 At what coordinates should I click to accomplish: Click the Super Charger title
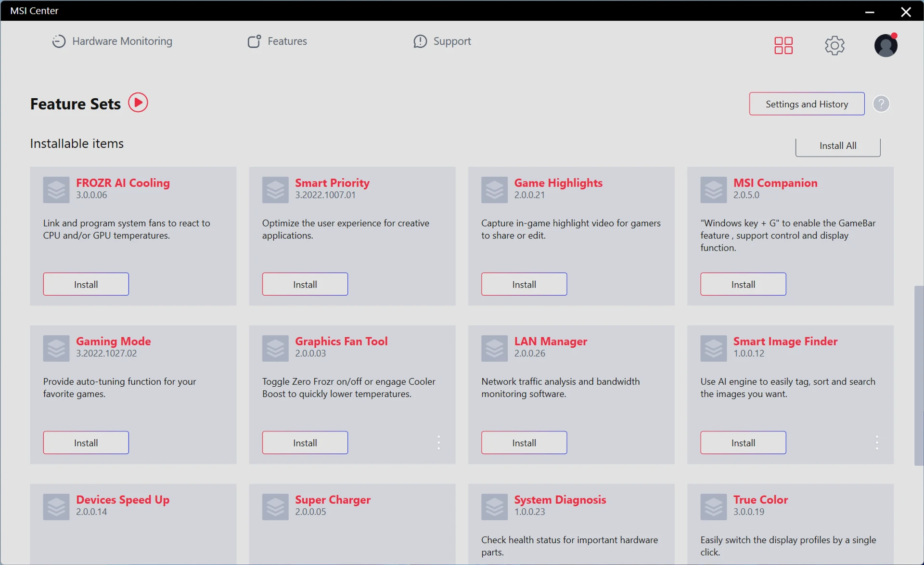click(333, 500)
